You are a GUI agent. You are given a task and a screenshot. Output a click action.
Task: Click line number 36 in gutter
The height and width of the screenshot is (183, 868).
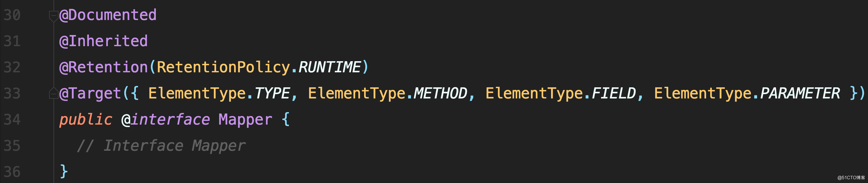[x=12, y=172]
